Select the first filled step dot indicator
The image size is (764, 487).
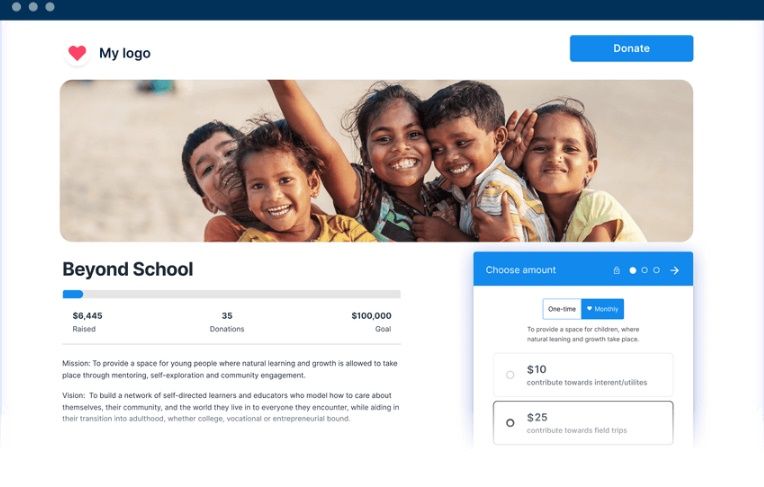click(632, 270)
